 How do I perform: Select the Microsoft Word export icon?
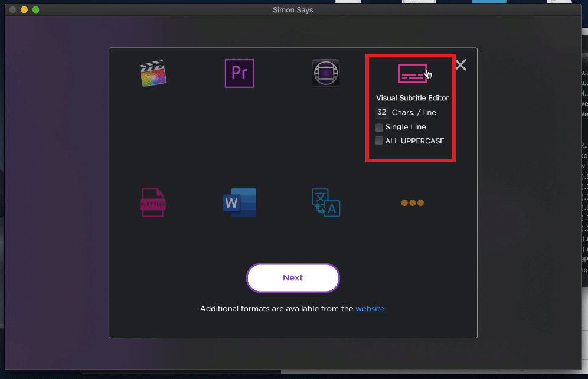pos(240,203)
